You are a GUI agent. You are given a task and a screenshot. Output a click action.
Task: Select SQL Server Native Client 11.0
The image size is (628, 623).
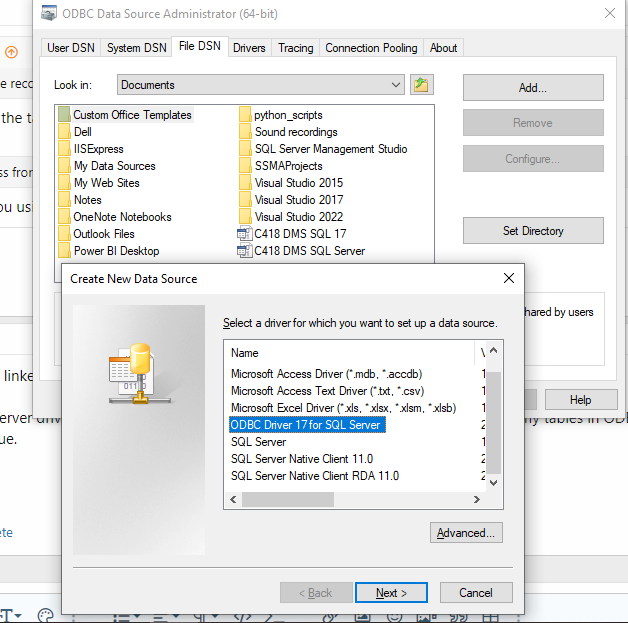[x=302, y=459]
